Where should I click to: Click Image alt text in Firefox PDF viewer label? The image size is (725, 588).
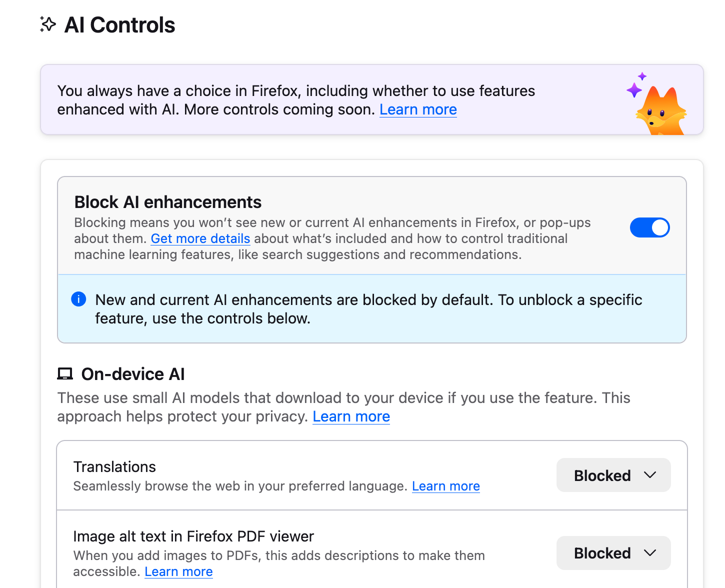[193, 536]
